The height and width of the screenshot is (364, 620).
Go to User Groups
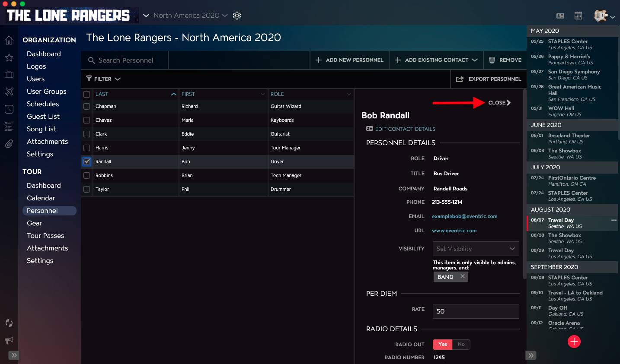click(47, 92)
